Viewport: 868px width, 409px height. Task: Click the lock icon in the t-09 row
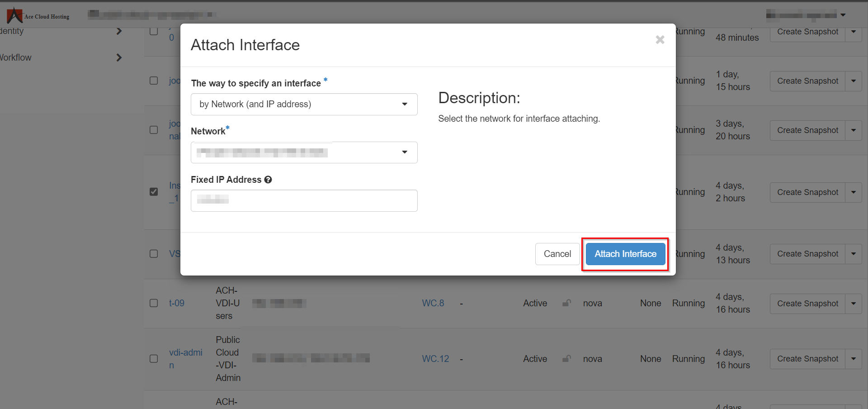pos(566,303)
